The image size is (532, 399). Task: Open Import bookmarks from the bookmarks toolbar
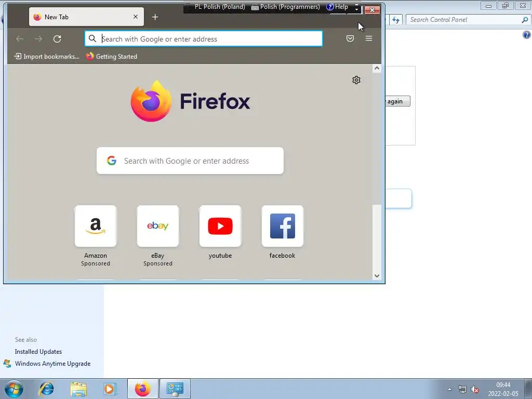pyautogui.click(x=46, y=56)
